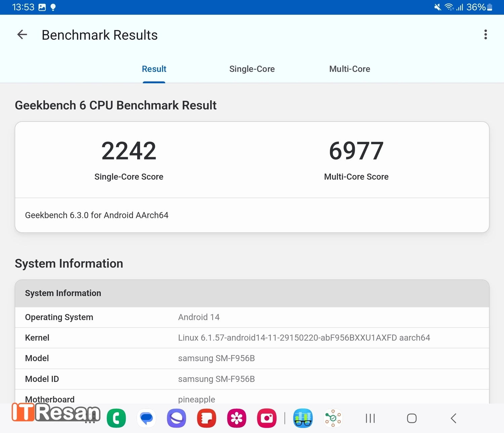Open the Geekbench app icon in taskbar
The image size is (504, 433).
pyautogui.click(x=303, y=418)
